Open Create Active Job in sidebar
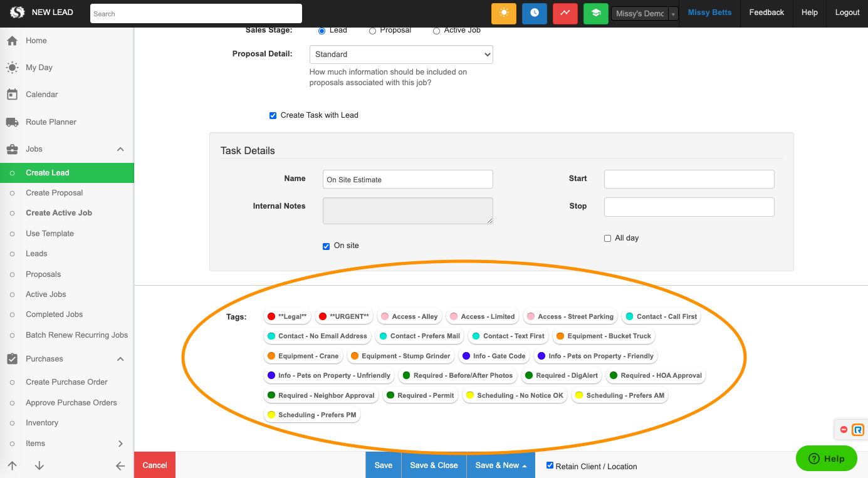 [59, 213]
